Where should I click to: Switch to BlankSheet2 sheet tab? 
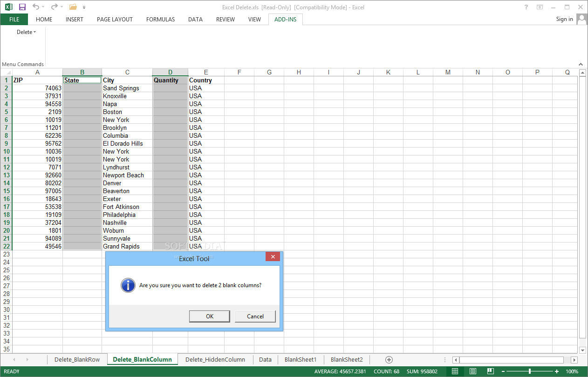pyautogui.click(x=347, y=359)
